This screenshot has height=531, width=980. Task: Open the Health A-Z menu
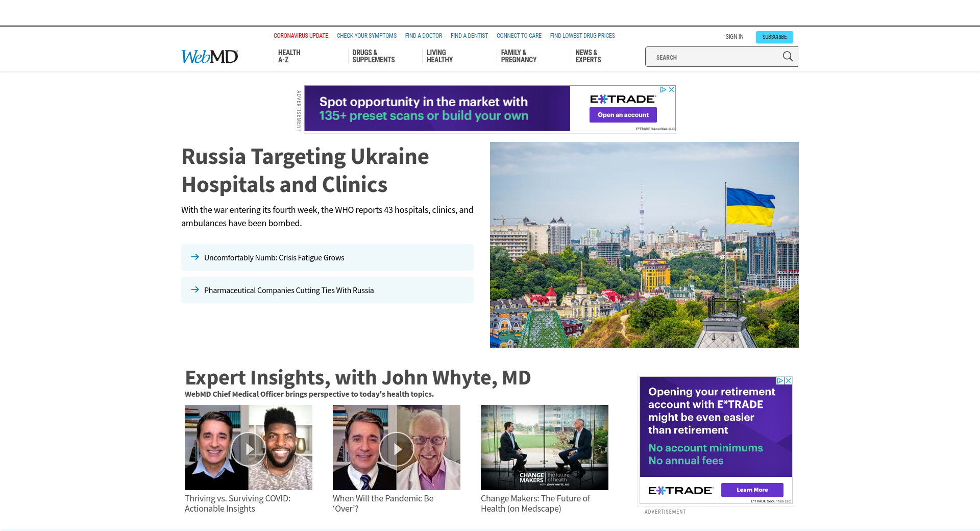(289, 56)
